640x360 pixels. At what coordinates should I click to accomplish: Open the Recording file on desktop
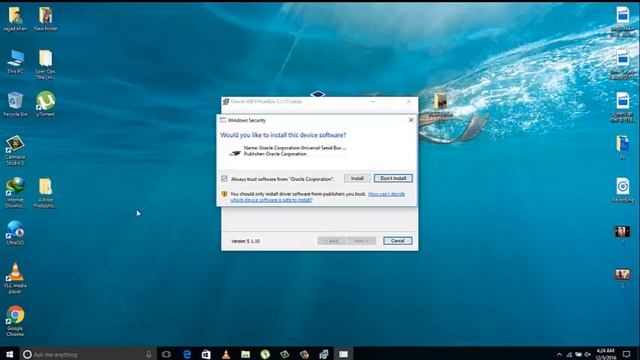click(x=622, y=190)
